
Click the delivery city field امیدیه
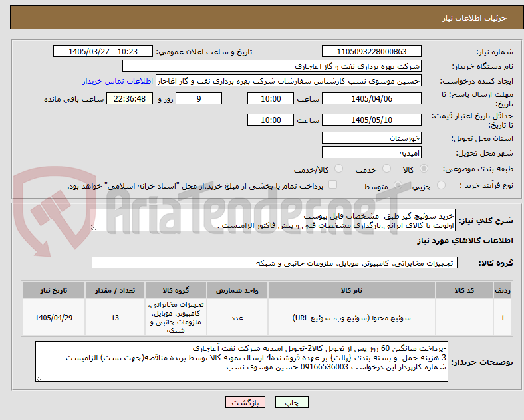372,152
